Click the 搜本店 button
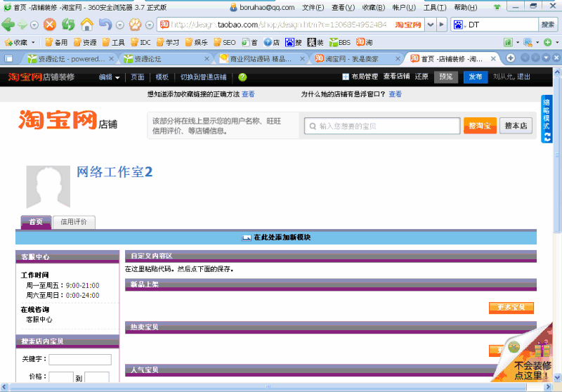Image resolution: width=562 pixels, height=392 pixels. pyautogui.click(x=516, y=126)
